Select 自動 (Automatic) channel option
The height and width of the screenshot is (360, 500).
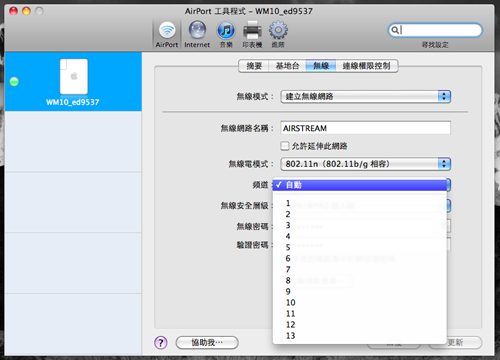pyautogui.click(x=360, y=185)
